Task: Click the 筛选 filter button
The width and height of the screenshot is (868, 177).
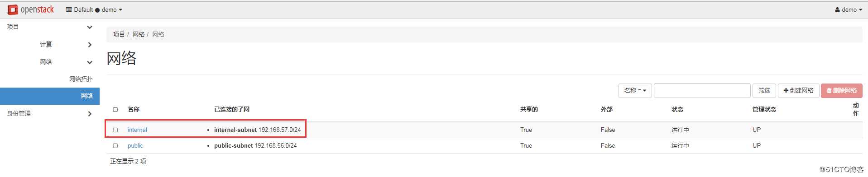Action: click(764, 90)
